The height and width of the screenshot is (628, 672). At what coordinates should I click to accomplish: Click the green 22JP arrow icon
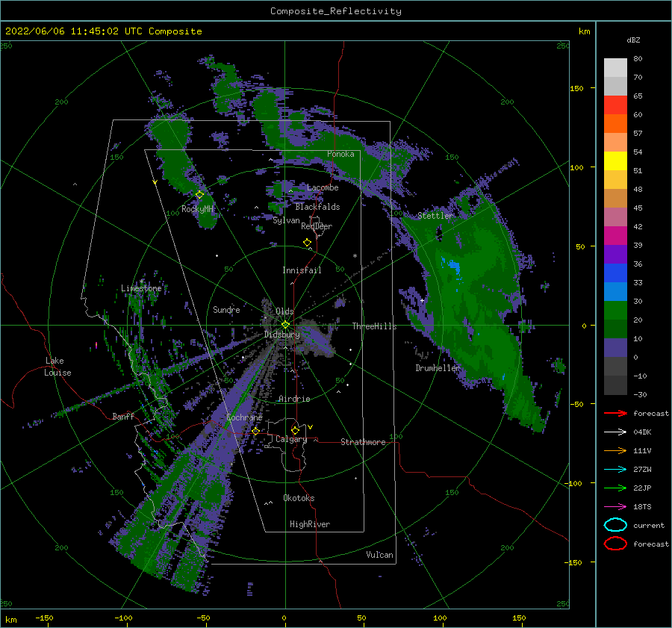[615, 488]
